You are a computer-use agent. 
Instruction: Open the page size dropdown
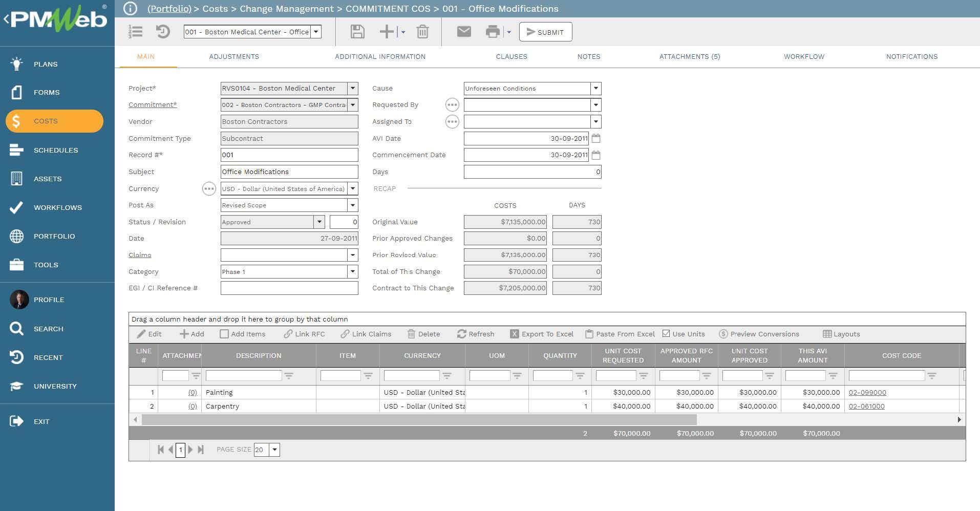[275, 450]
